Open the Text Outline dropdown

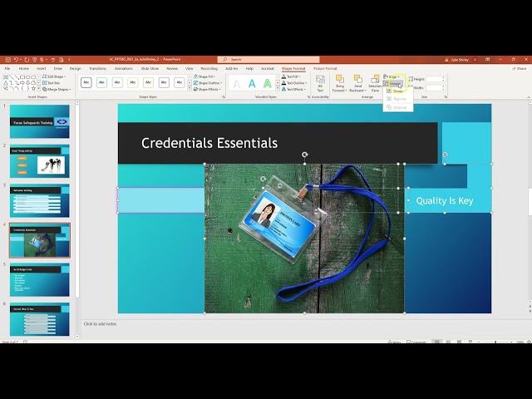pyautogui.click(x=294, y=83)
